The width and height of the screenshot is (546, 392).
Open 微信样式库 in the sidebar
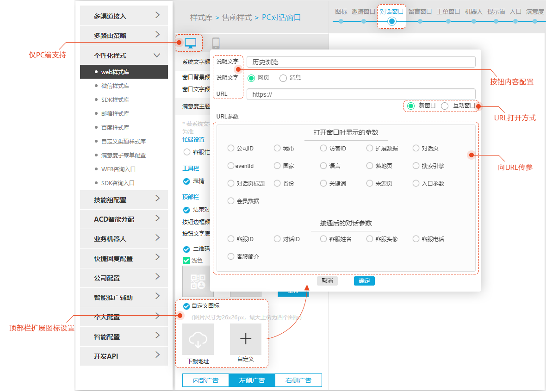tap(115, 86)
